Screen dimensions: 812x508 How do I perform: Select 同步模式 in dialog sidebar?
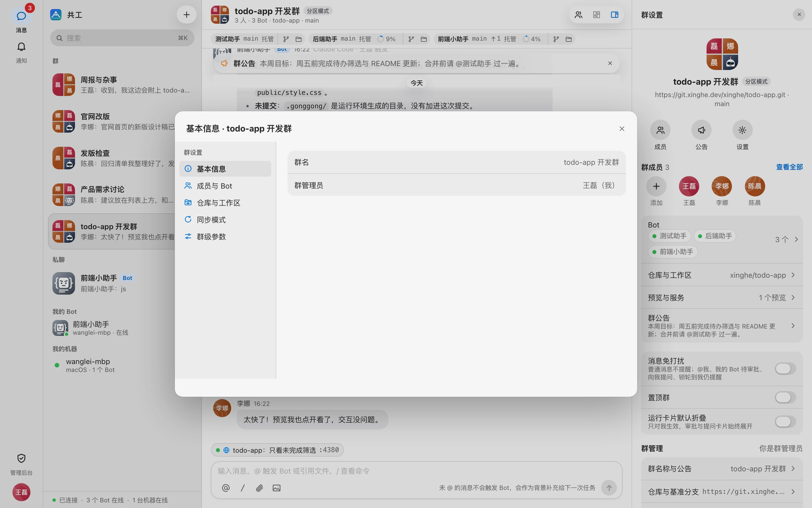point(225,220)
